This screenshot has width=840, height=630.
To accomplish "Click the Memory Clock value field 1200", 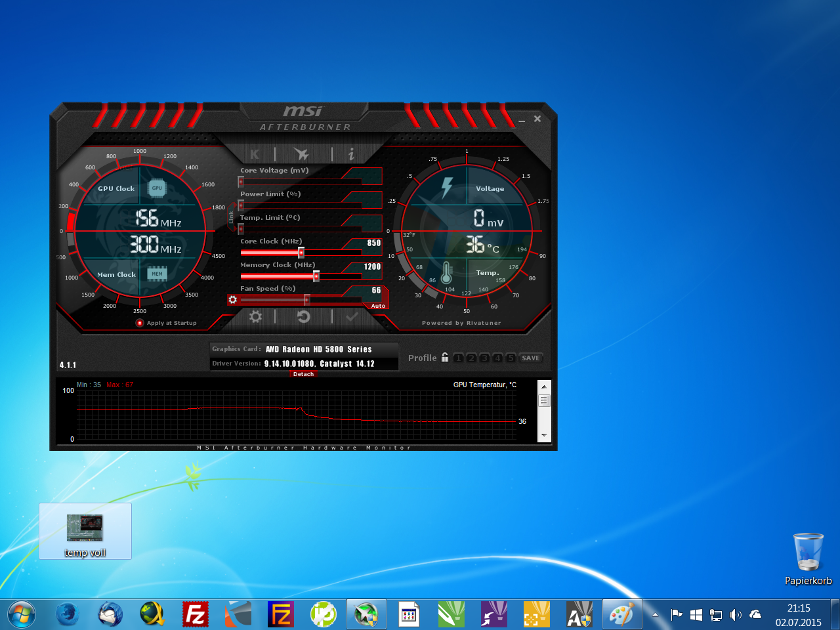I will point(372,266).
